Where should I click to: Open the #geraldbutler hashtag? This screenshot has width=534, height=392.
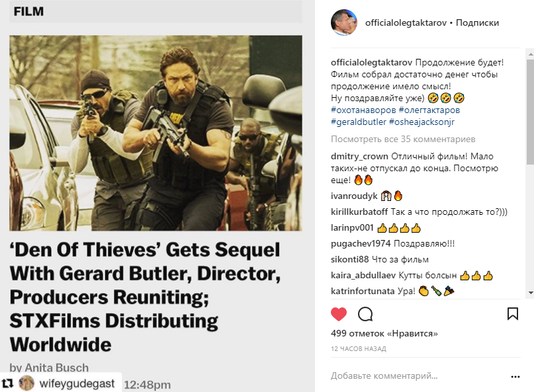pyautogui.click(x=358, y=122)
